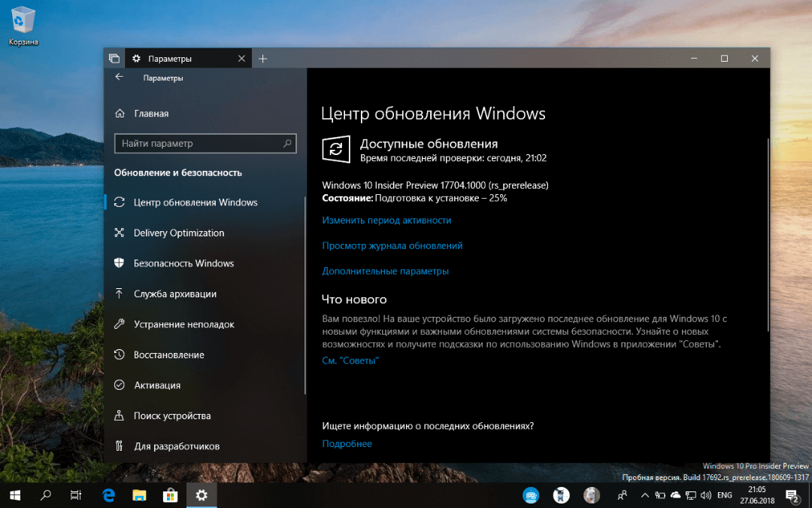The image size is (812, 508).
Task: Open the Start menu
Action: click(x=14, y=495)
